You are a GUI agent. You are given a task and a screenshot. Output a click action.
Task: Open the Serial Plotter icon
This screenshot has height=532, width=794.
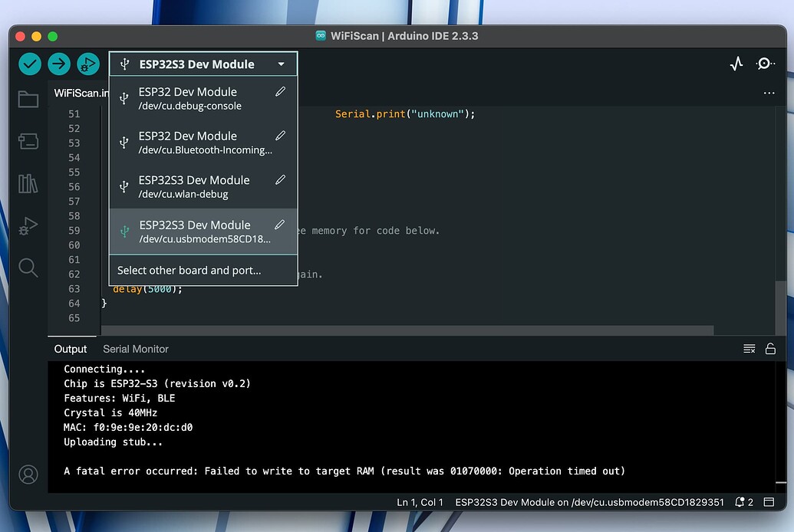(736, 64)
